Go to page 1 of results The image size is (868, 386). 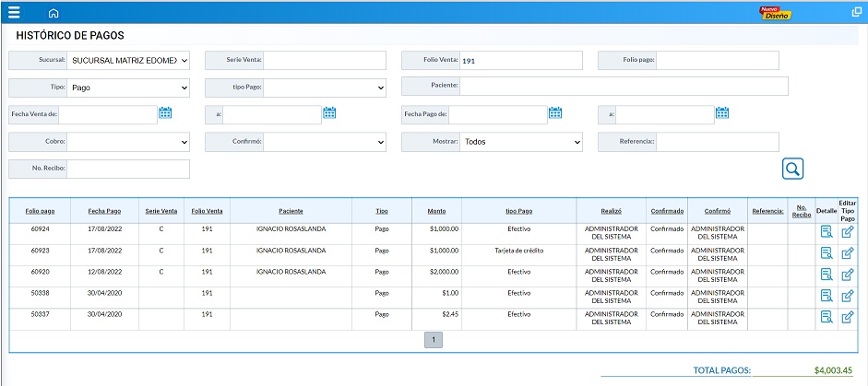(x=434, y=340)
